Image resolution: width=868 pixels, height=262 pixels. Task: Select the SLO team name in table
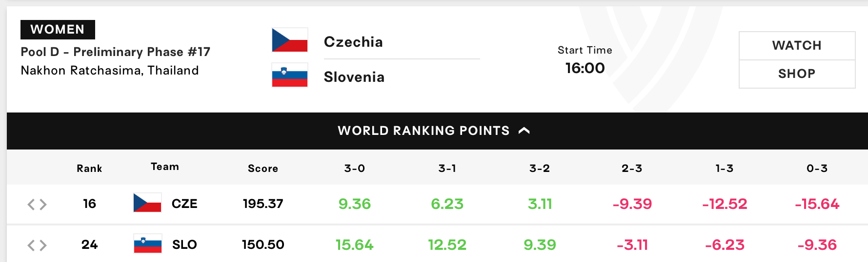click(x=184, y=244)
